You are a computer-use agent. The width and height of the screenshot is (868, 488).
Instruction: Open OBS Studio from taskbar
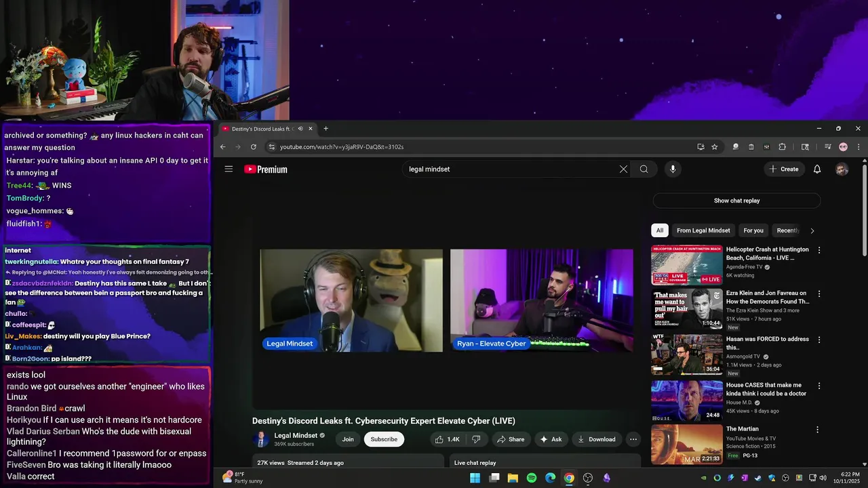pyautogui.click(x=588, y=478)
